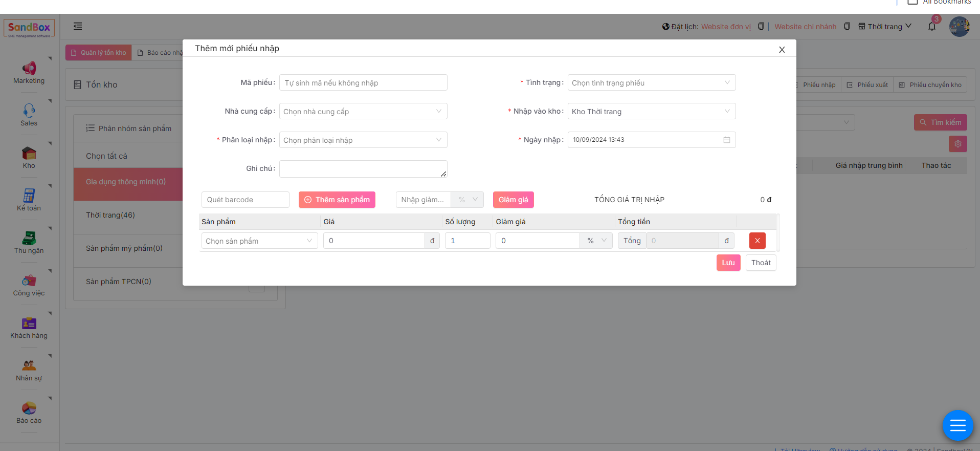
Task: Open the blue floating menu button
Action: (957, 425)
